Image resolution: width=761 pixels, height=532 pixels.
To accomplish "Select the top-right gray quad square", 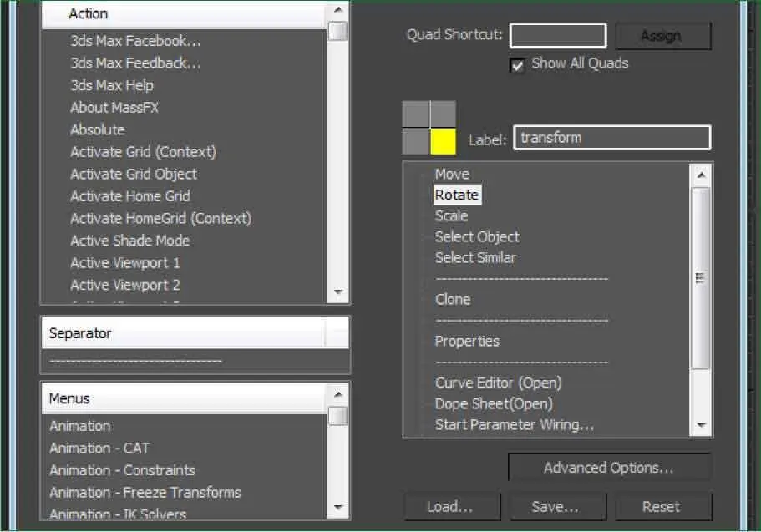I will [x=443, y=114].
